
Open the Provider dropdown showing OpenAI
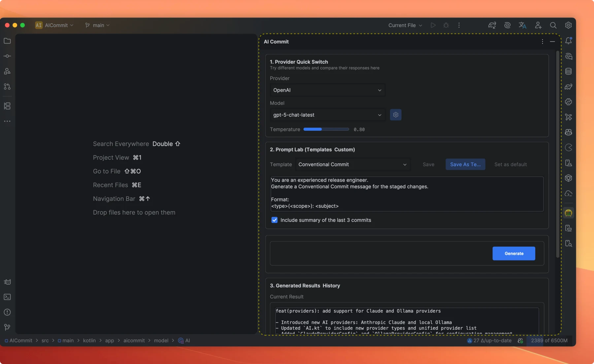pyautogui.click(x=327, y=90)
